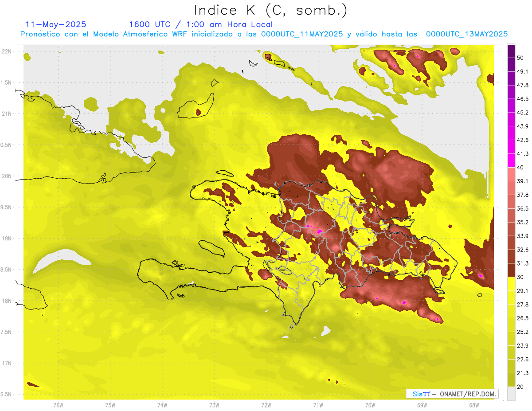This screenshot has height=411, width=532.
Task: Click the legend value '25.2'
Action: click(x=523, y=332)
